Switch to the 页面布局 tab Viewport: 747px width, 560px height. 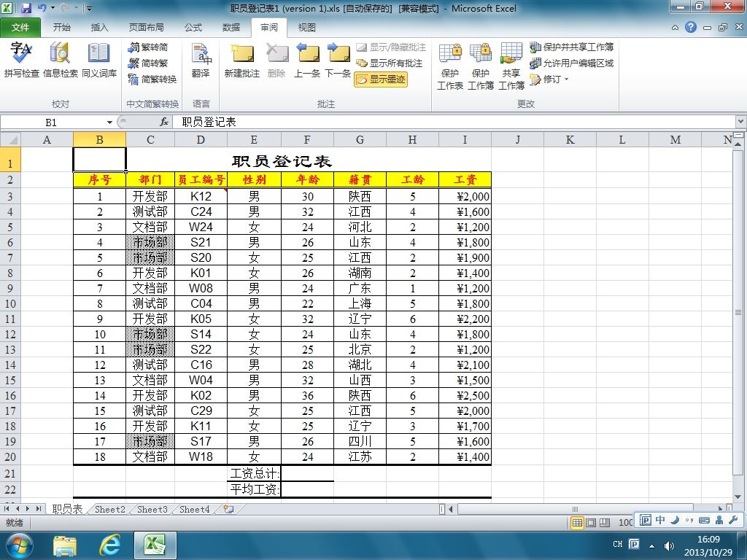coord(146,28)
